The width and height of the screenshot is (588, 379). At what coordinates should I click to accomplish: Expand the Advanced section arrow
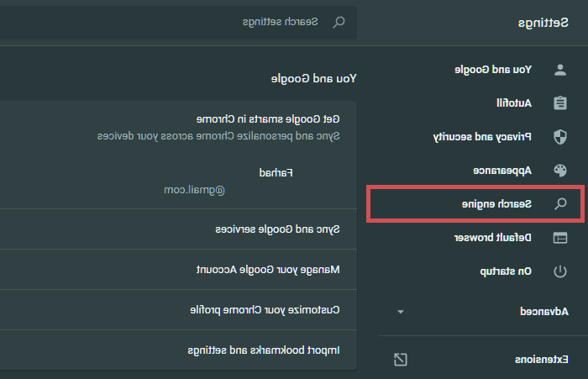[401, 312]
